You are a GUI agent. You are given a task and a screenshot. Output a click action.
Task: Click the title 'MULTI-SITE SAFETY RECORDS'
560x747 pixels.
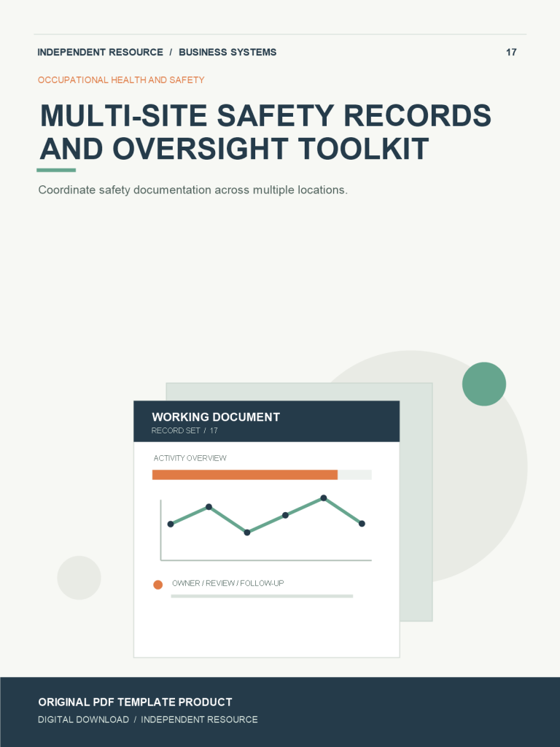265,116
